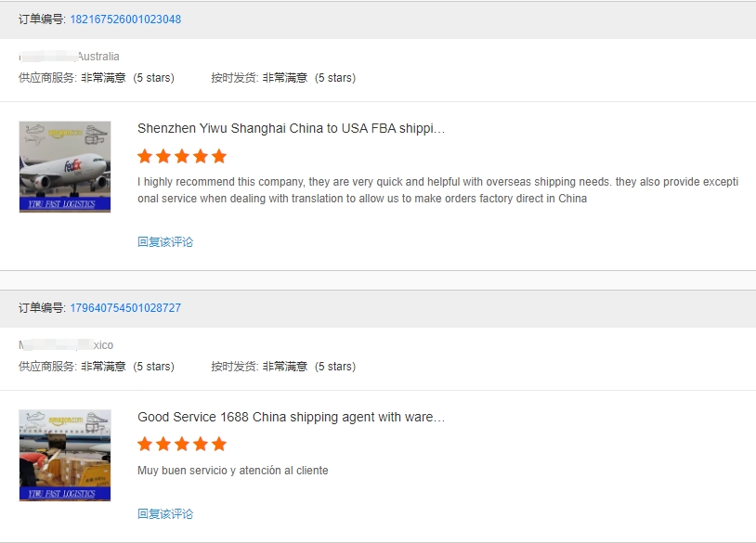This screenshot has width=756, height=543.
Task: Open the FedEx plane product thumbnail
Action: (x=65, y=167)
